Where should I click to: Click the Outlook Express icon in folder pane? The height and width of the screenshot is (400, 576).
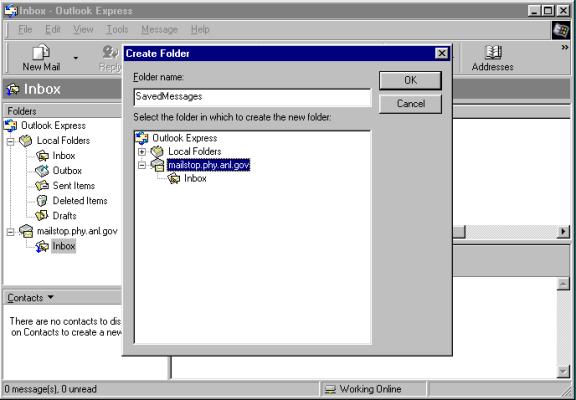tap(10, 126)
